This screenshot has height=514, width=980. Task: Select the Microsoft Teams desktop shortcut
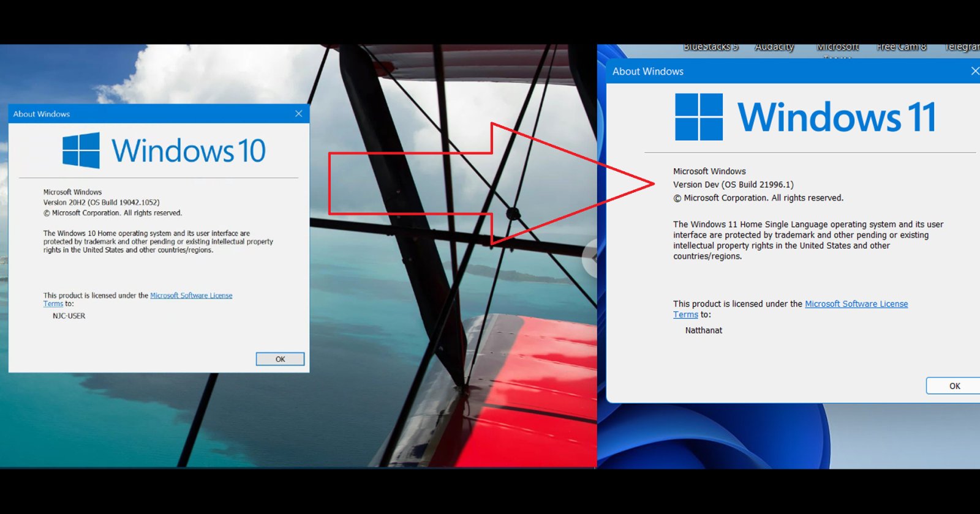click(837, 48)
